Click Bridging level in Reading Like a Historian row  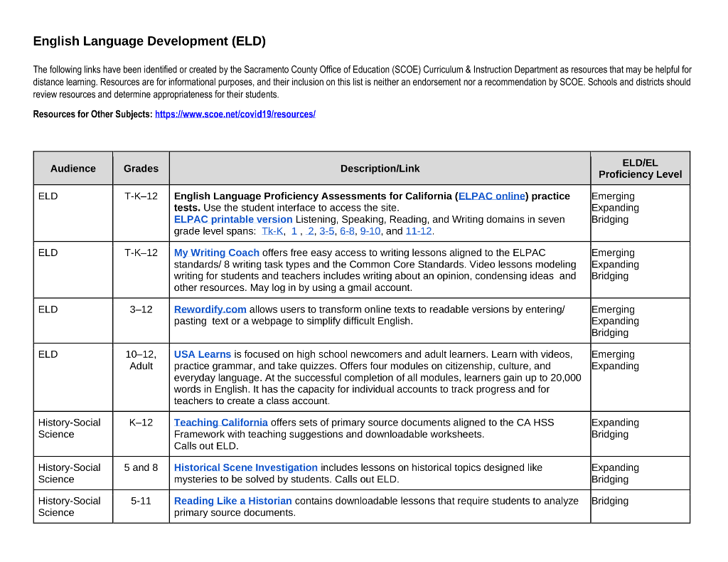(x=609, y=501)
